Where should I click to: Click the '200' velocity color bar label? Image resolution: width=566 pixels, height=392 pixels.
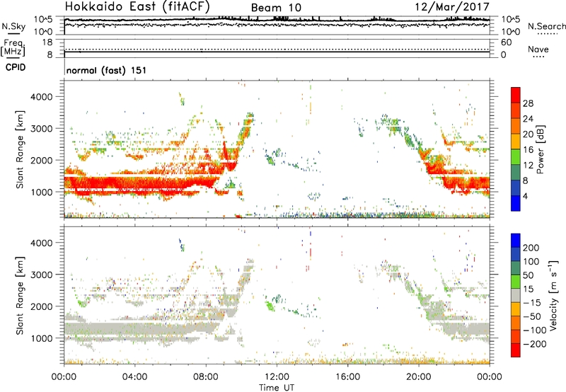tap(531, 248)
